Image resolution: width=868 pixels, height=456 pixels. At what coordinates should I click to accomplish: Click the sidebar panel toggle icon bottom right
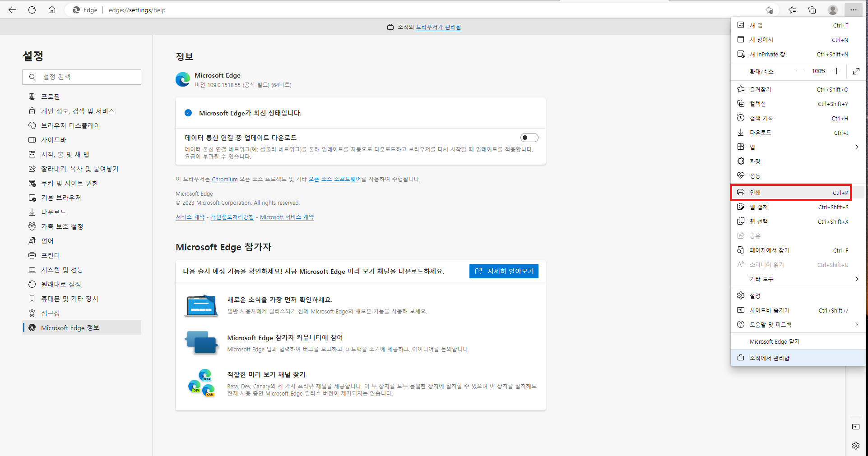(856, 427)
